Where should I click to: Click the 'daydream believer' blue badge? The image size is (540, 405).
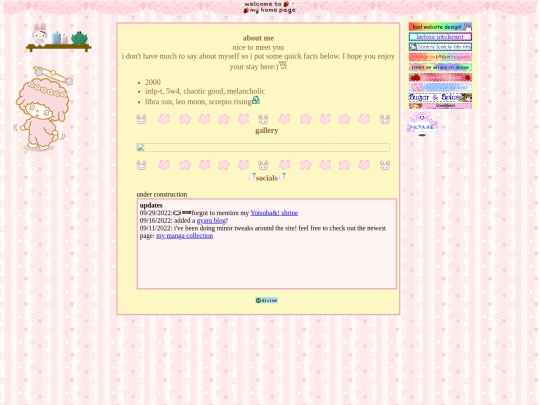pos(440,87)
